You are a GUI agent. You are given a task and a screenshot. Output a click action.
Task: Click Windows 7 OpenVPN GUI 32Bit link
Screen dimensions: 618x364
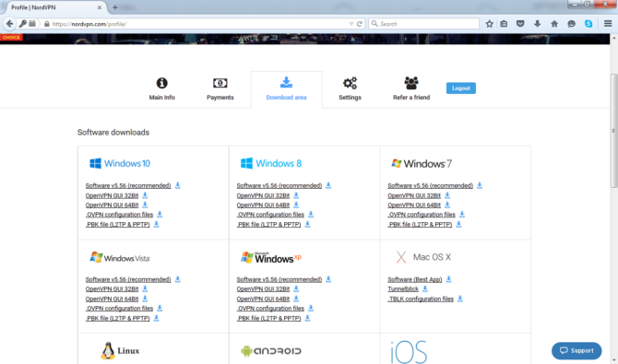tap(414, 195)
